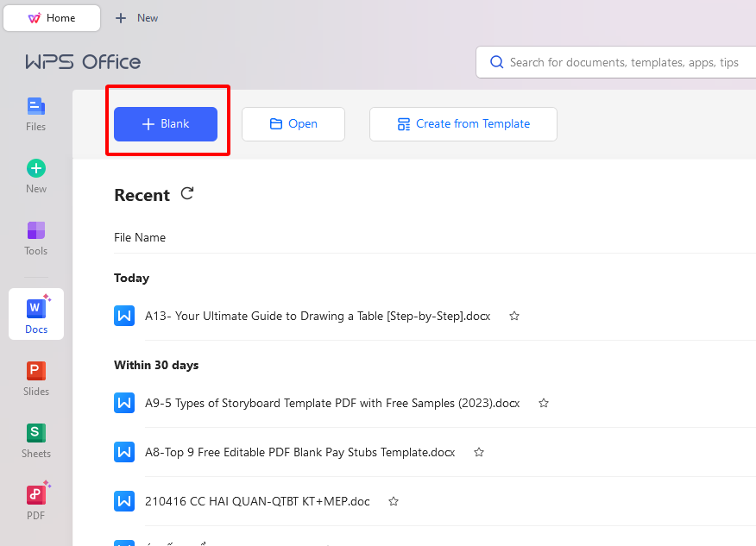Open PDF from the sidebar
The width and height of the screenshot is (756, 546).
pos(35,502)
